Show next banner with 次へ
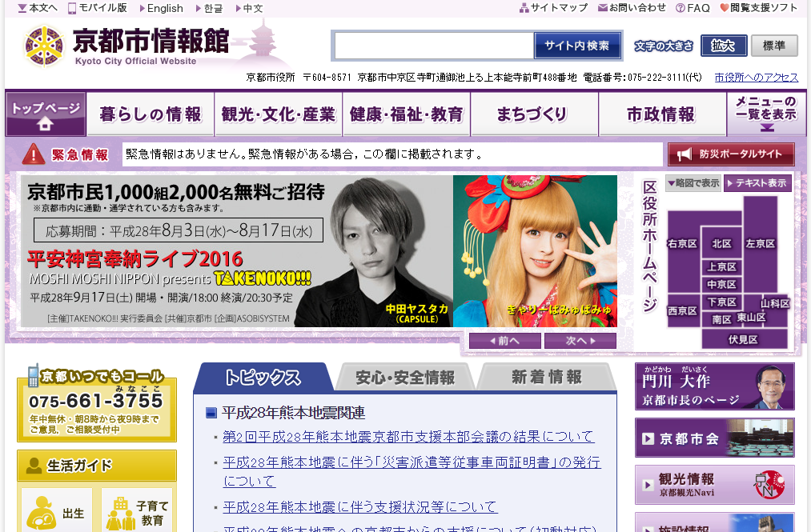This screenshot has height=532, width=811. (580, 341)
